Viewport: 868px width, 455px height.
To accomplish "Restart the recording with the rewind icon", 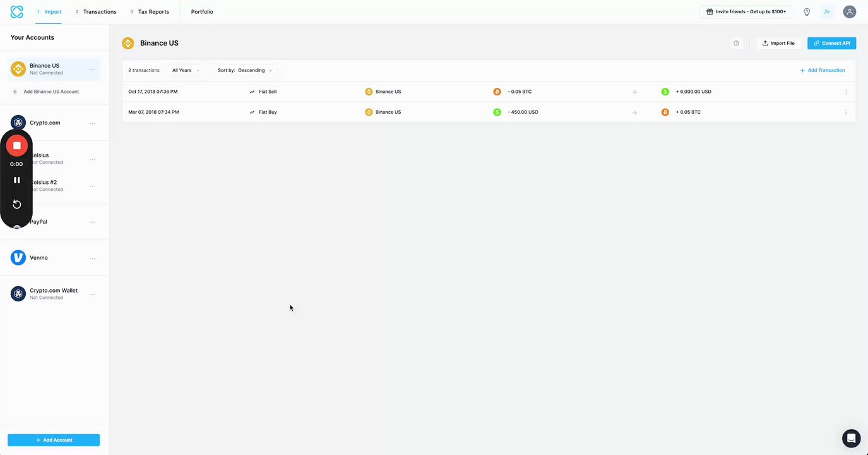I will point(17,204).
